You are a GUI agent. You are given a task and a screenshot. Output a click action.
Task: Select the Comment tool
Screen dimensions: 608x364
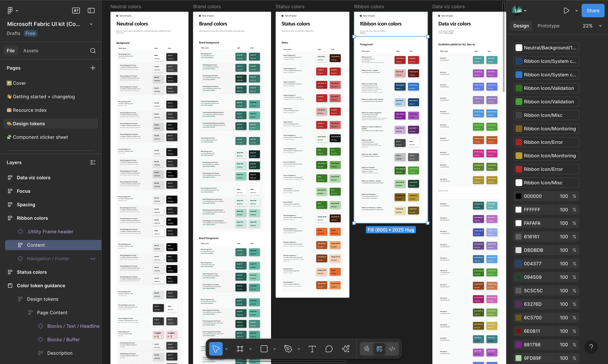(329, 349)
